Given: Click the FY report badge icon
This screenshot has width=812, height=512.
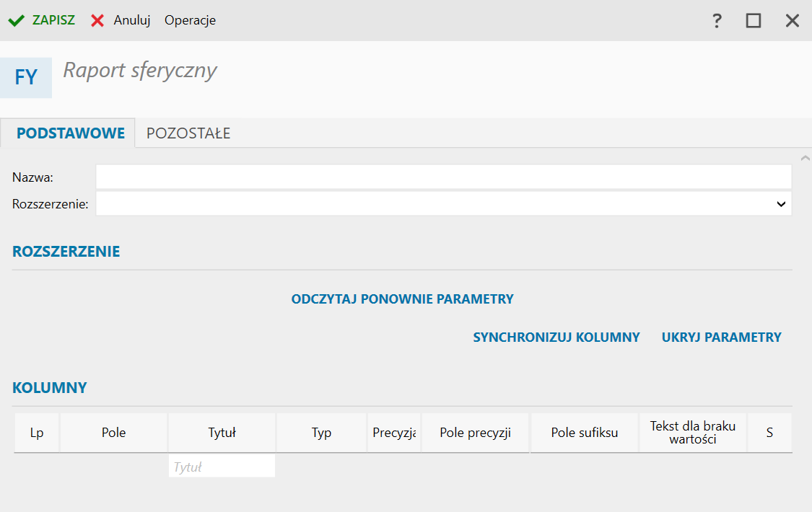Looking at the screenshot, I should pos(26,77).
